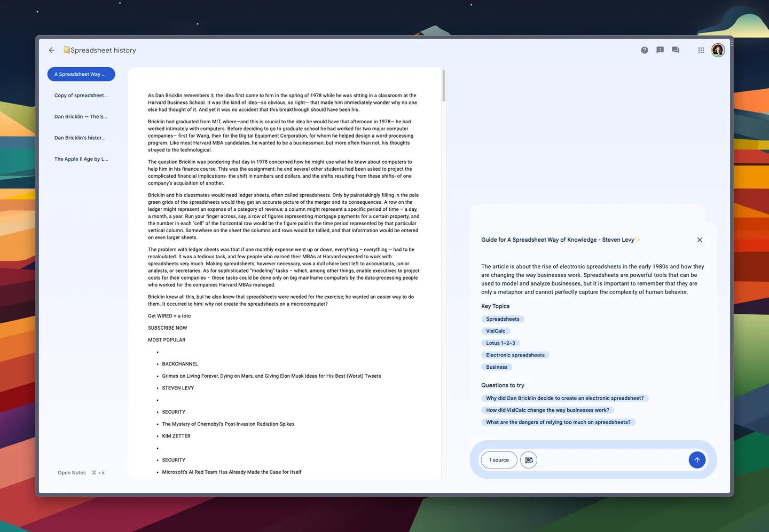Open The Apple II Age source
769x532 pixels.
pos(81,159)
